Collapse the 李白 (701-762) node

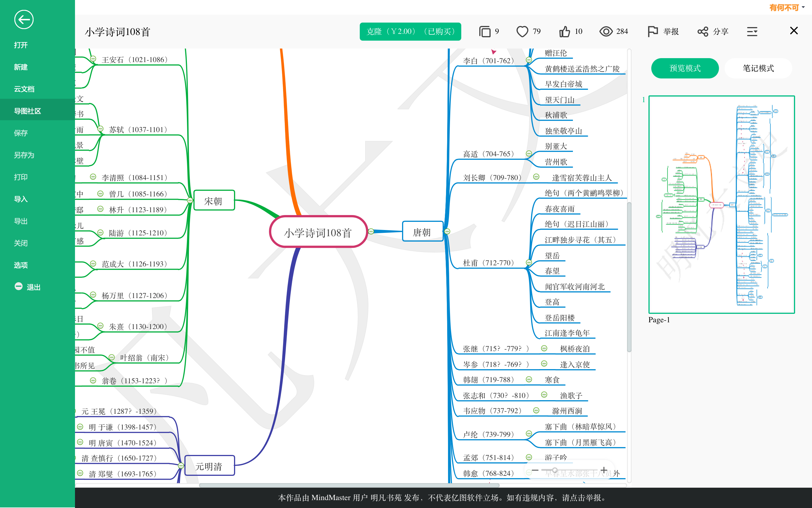click(529, 60)
